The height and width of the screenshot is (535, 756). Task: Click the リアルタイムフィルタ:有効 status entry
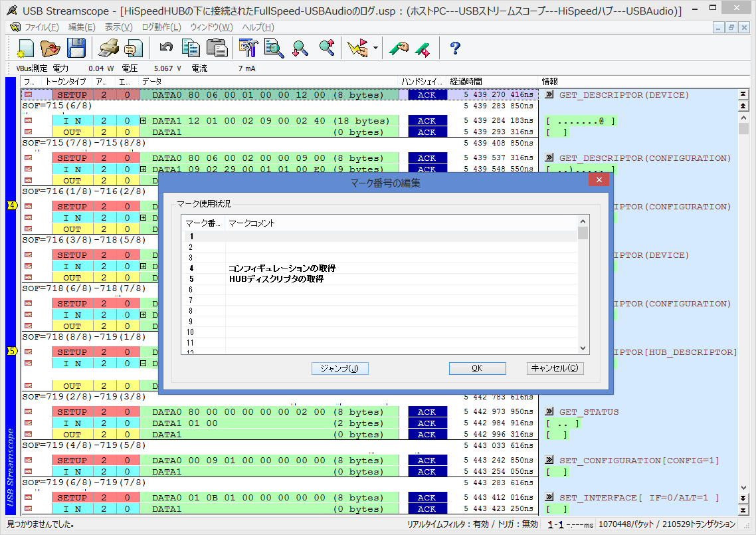[x=448, y=524]
